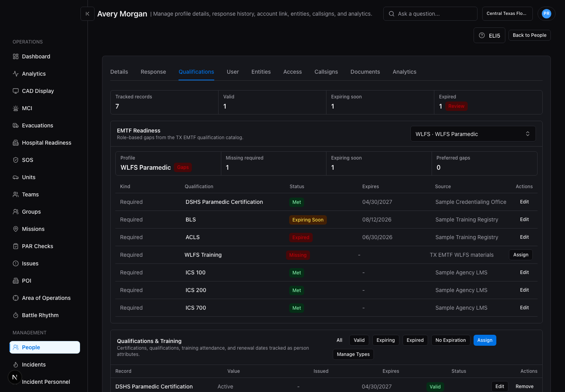This screenshot has width=565, height=392.
Task: Remove the DSHS Paramedic Certification record
Action: (524, 387)
